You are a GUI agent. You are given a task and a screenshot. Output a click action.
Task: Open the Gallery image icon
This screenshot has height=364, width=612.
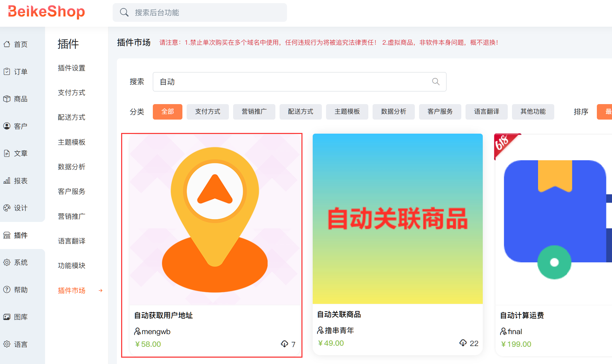point(7,317)
